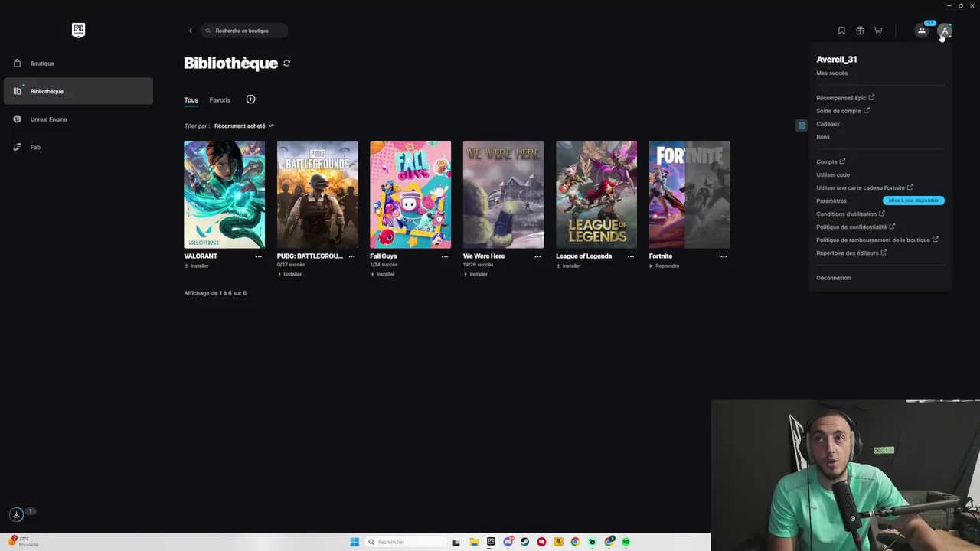
Task: Open League of Legends game cover
Action: (x=596, y=194)
